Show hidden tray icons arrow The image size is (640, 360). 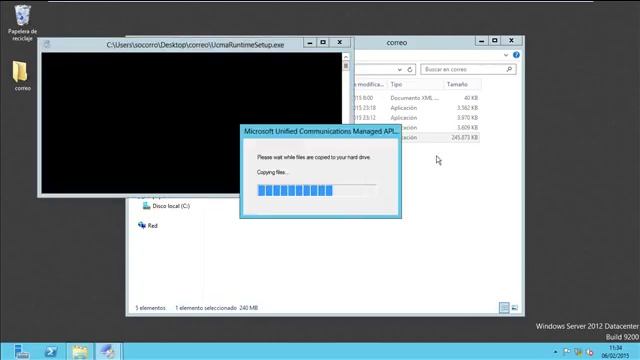556,351
